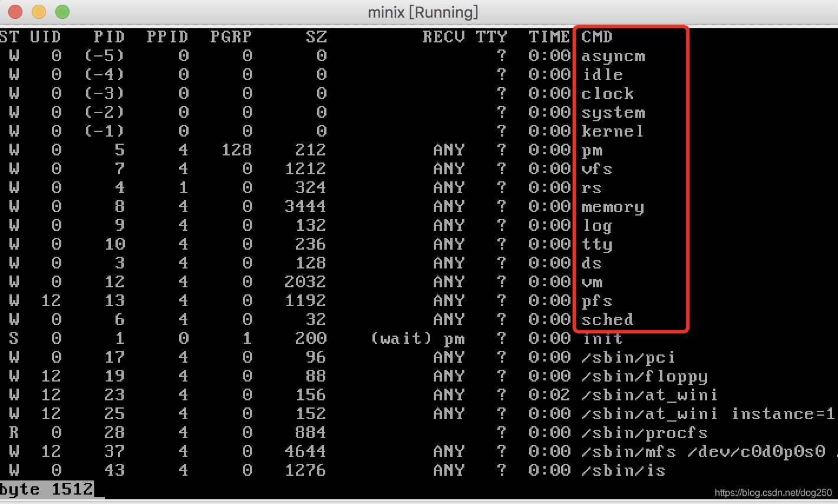Click the '/sbin/procfs' command
Image resolution: width=838 pixels, height=504 pixels.
[x=645, y=433]
